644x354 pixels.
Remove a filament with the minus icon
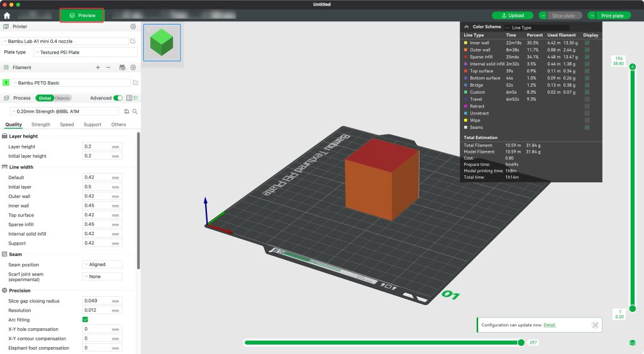tap(108, 67)
